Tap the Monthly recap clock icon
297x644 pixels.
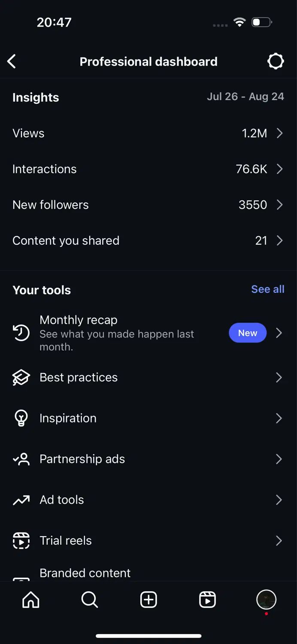(x=21, y=333)
